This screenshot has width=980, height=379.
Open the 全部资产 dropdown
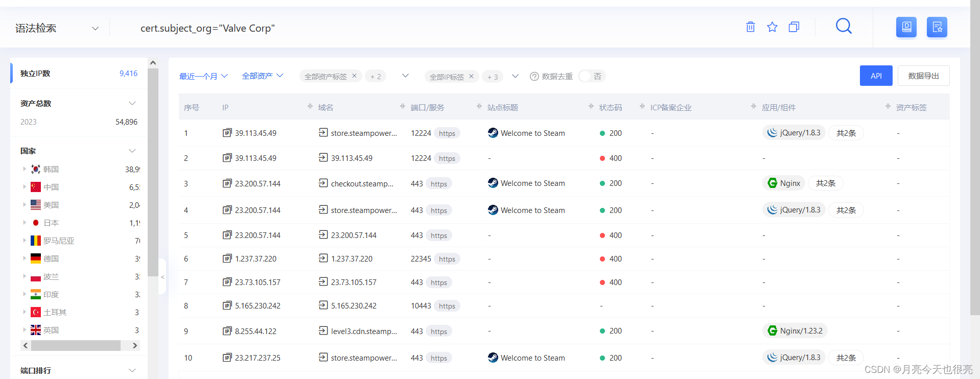click(x=263, y=76)
